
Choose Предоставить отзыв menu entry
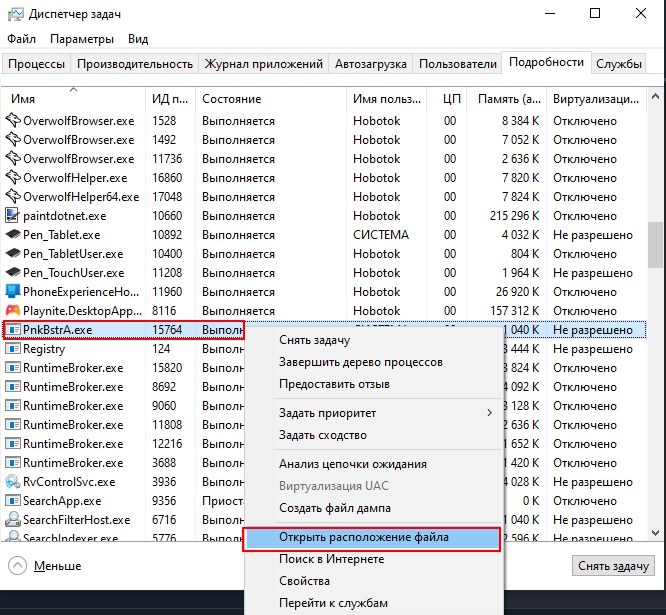(374, 384)
